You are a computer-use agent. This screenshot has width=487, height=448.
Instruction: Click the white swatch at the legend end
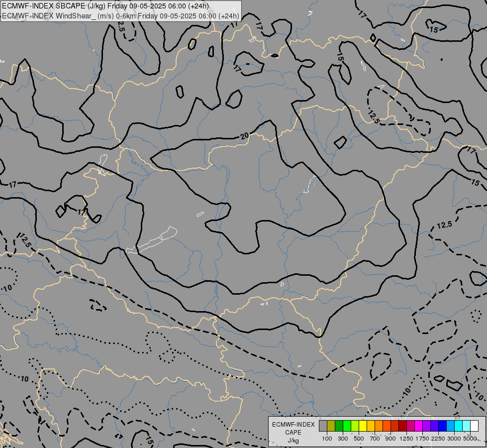tap(475, 426)
